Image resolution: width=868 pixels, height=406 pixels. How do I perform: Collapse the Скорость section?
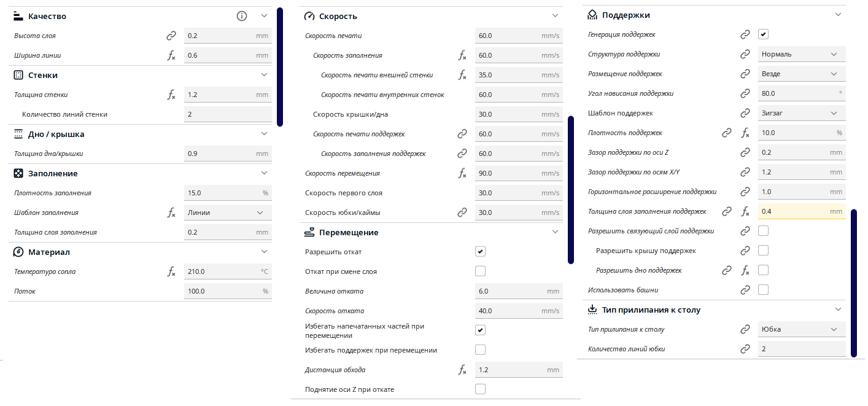tap(555, 16)
